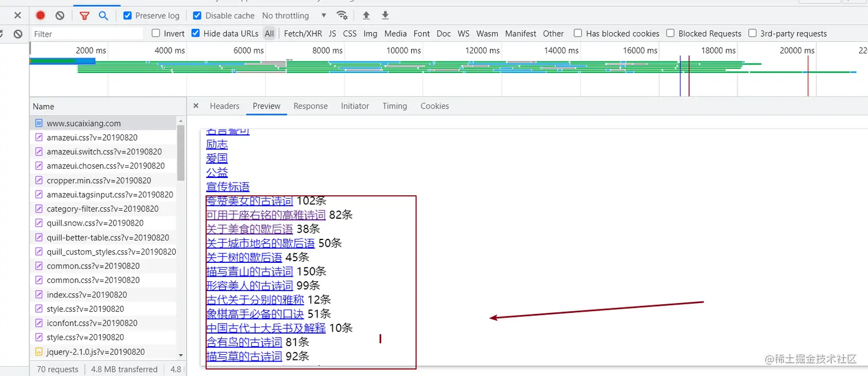
Task: Filter by Font requests
Action: (x=421, y=34)
